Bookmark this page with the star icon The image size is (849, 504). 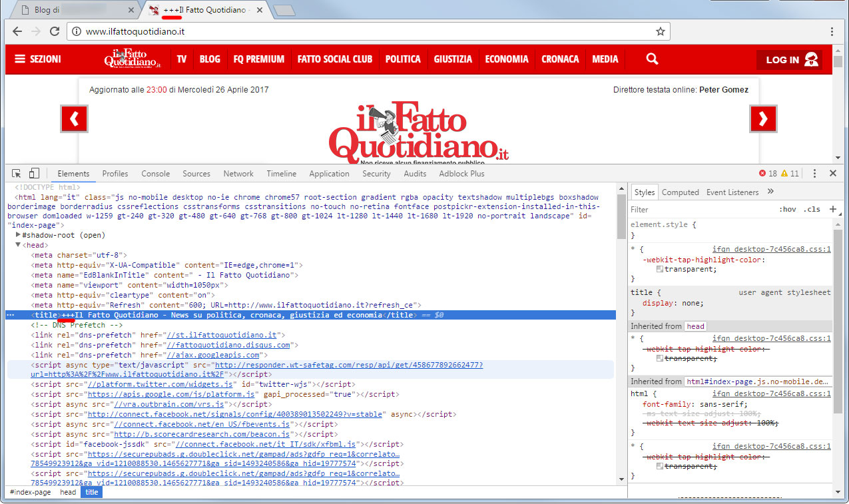(x=660, y=31)
